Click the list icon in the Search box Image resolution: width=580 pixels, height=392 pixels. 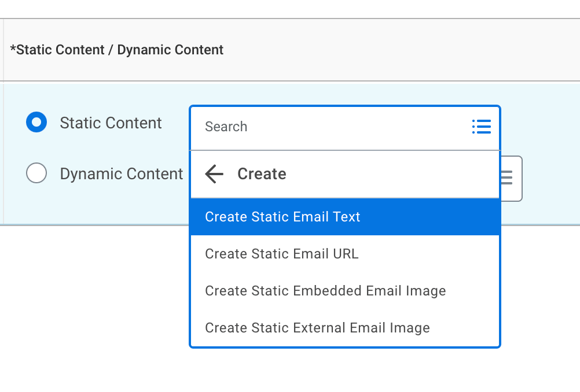point(481,127)
